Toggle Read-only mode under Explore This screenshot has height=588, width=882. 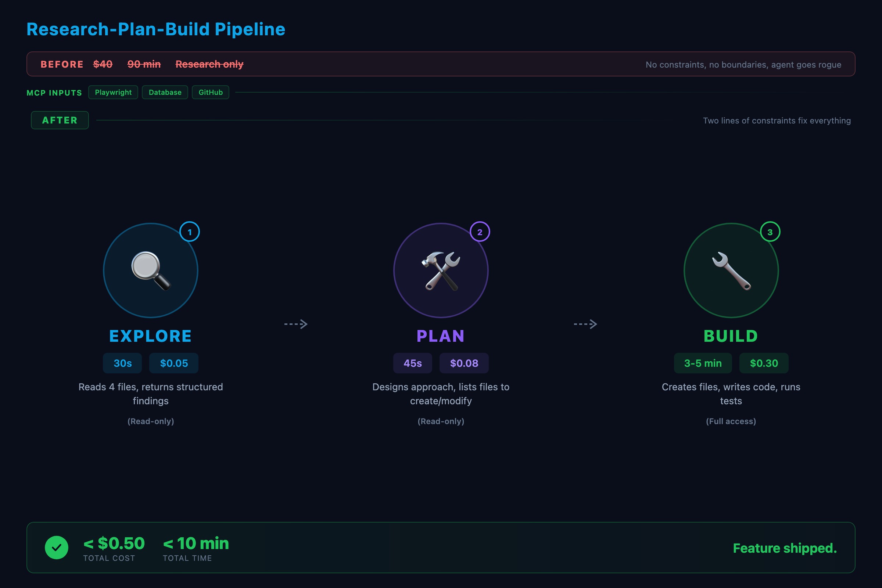click(150, 421)
